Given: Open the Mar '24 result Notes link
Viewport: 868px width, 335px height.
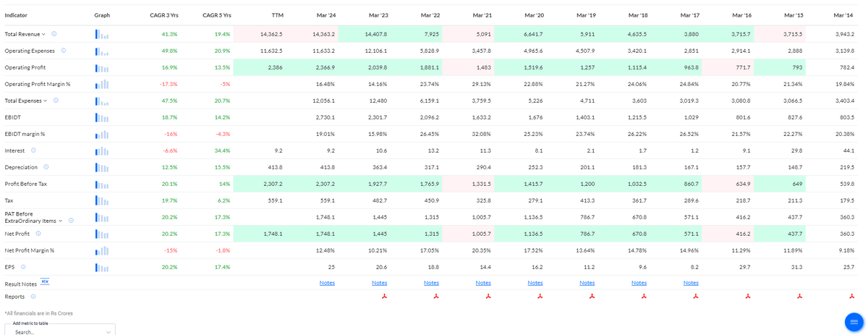Looking at the screenshot, I should 327,283.
